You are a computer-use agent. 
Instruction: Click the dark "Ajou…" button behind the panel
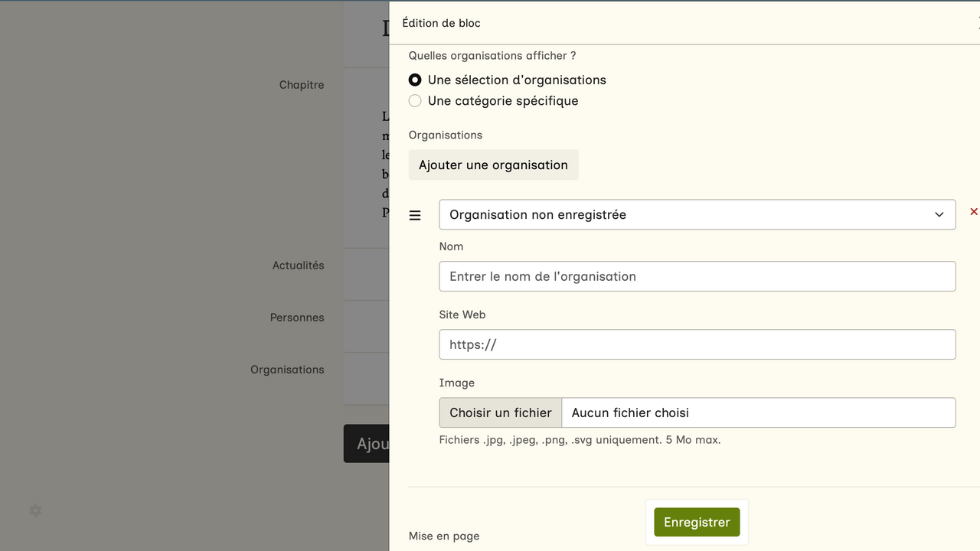click(x=367, y=444)
